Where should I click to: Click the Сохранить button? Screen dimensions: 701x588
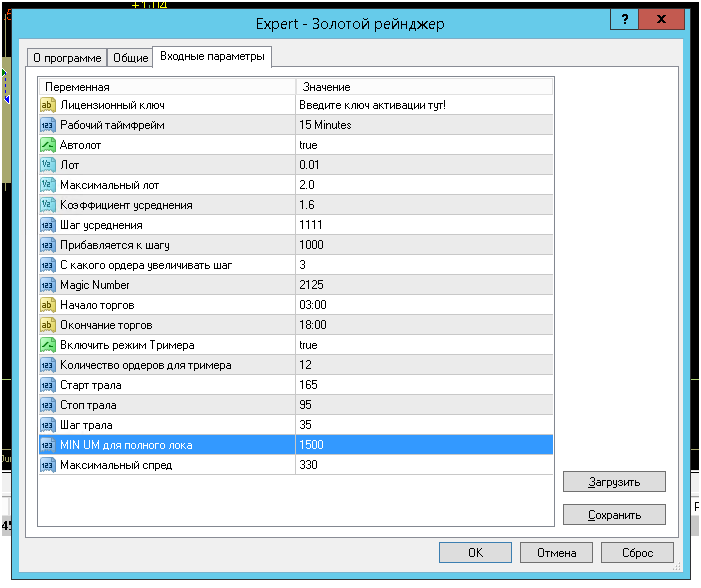(614, 515)
